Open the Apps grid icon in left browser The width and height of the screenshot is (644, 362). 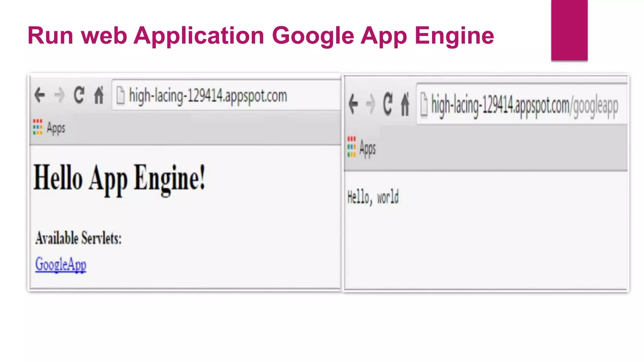point(37,127)
